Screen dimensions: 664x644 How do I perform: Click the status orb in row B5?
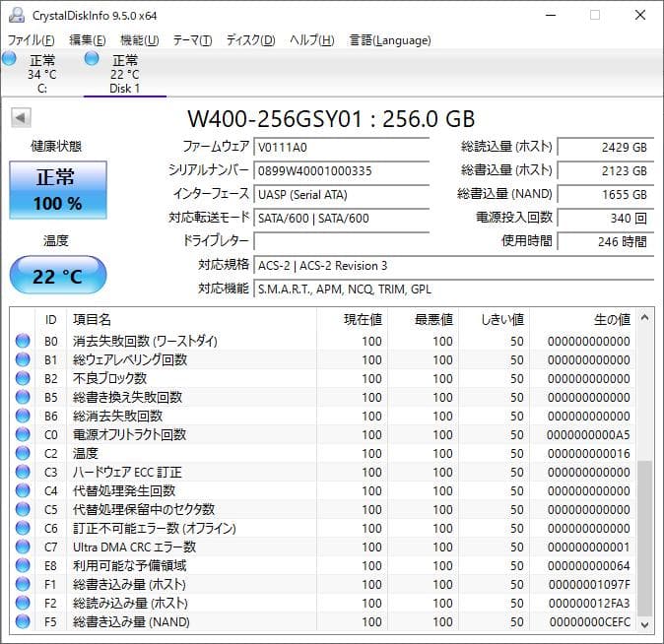tap(23, 397)
